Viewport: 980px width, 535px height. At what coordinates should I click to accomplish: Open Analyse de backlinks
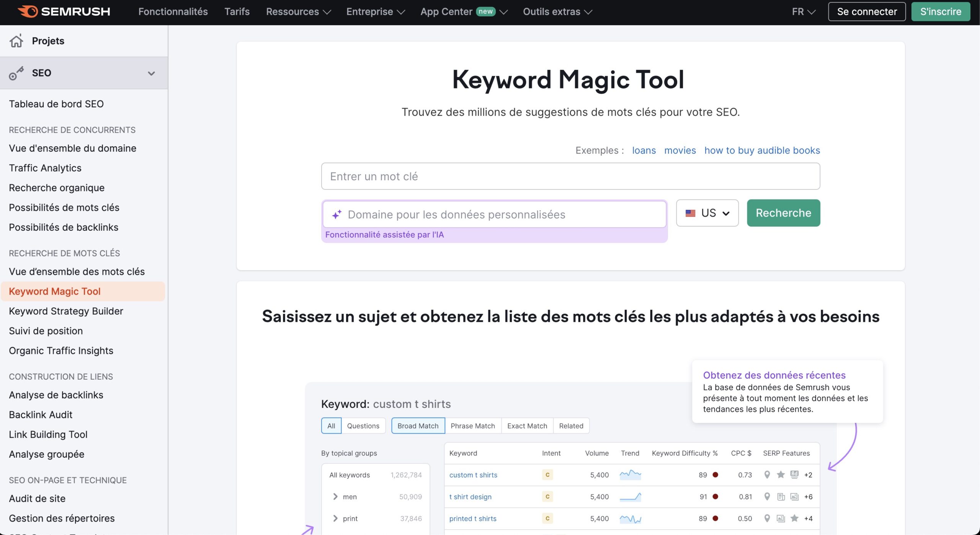pyautogui.click(x=56, y=395)
